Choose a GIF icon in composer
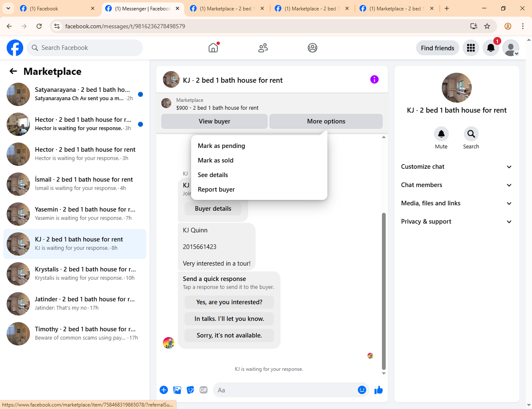 pyautogui.click(x=204, y=390)
